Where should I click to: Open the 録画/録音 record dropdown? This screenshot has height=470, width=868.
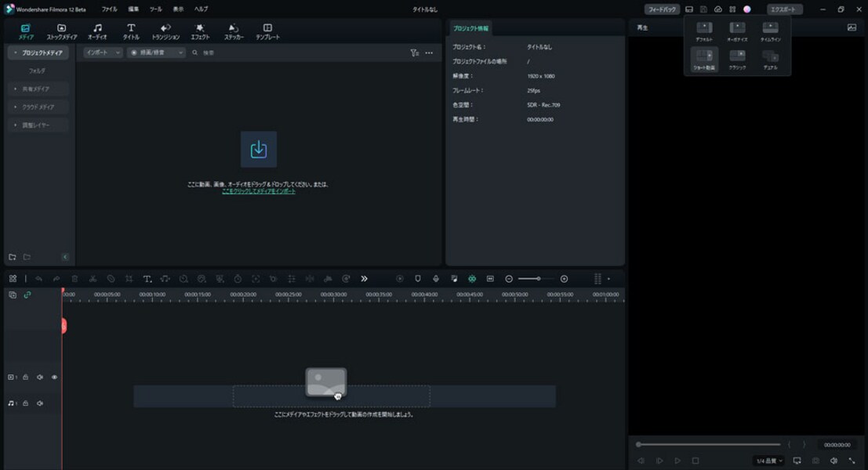click(156, 52)
